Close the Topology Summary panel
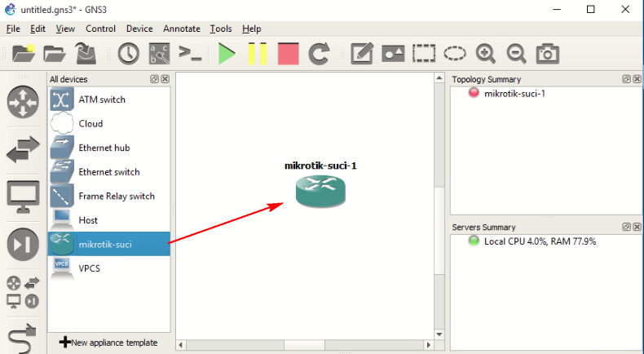This screenshot has height=354, width=644. pyautogui.click(x=637, y=79)
